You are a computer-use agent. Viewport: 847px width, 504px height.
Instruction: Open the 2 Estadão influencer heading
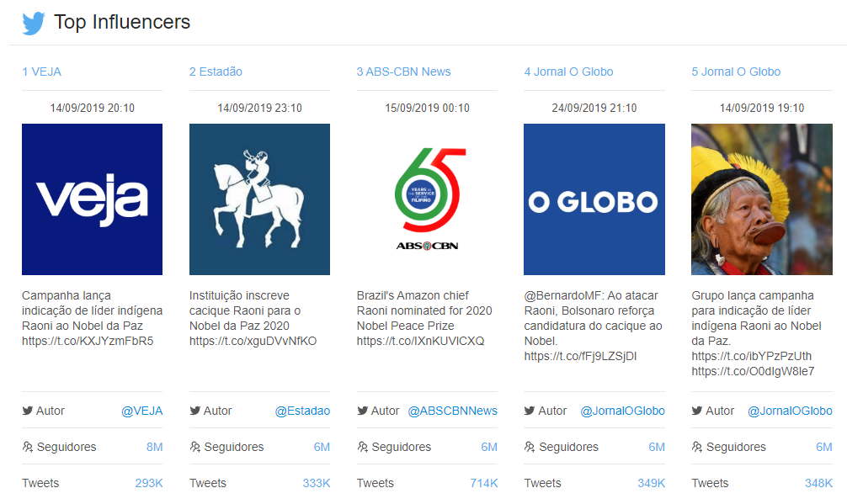pyautogui.click(x=216, y=72)
